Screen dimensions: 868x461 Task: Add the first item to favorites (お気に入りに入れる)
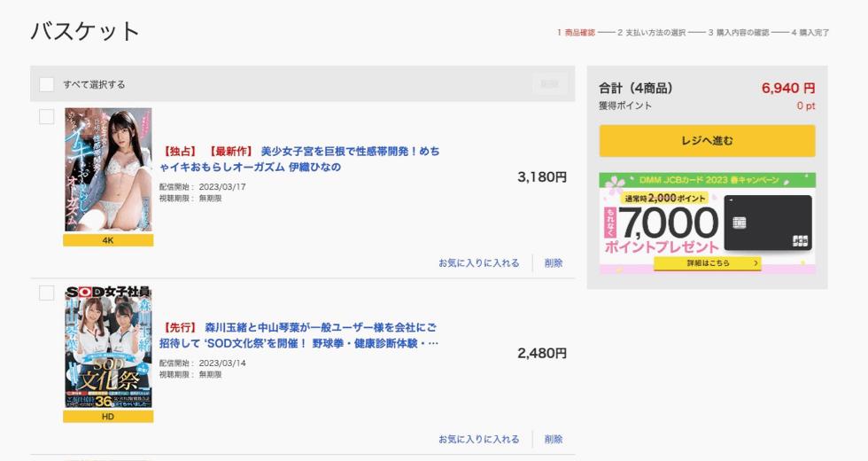479,263
